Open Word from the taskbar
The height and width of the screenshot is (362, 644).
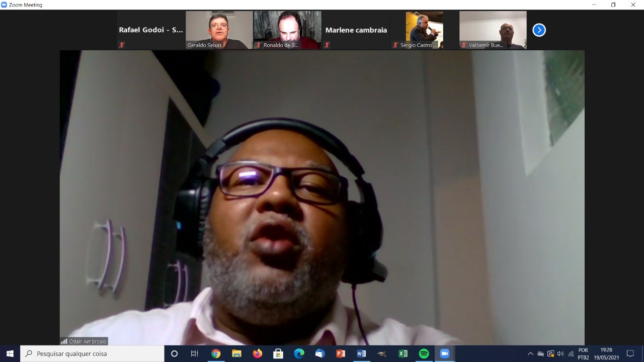[361, 353]
